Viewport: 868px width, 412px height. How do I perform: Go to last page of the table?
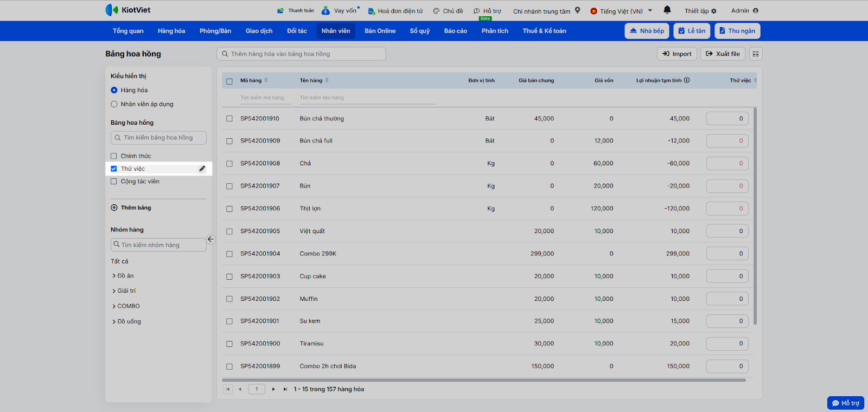[285, 389]
